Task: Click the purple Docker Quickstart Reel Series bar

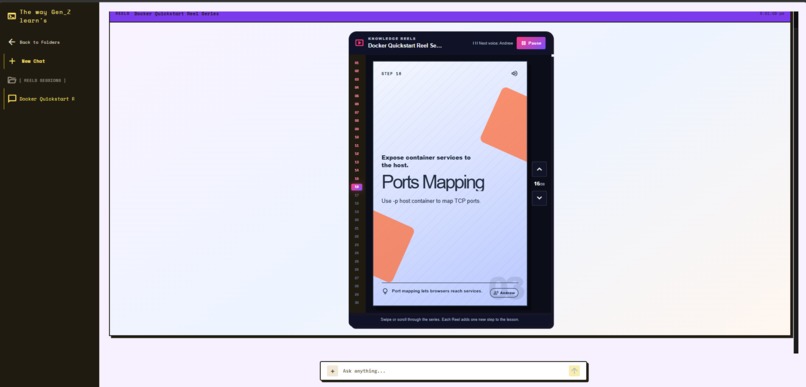Action: point(450,16)
